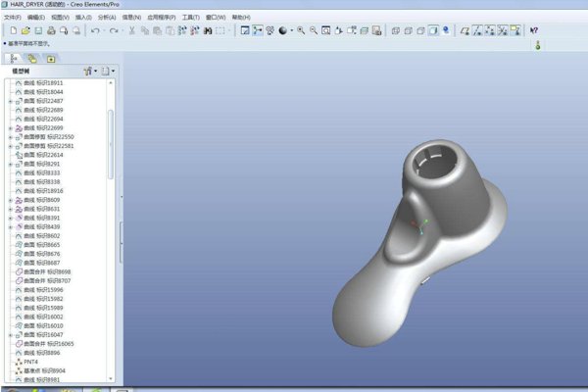This screenshot has height=392, width=588.
Task: Open the 分析(A) menu
Action: (106, 17)
